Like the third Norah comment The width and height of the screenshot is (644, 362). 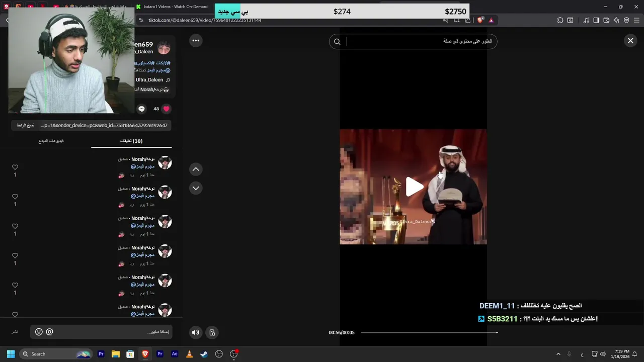tap(15, 226)
